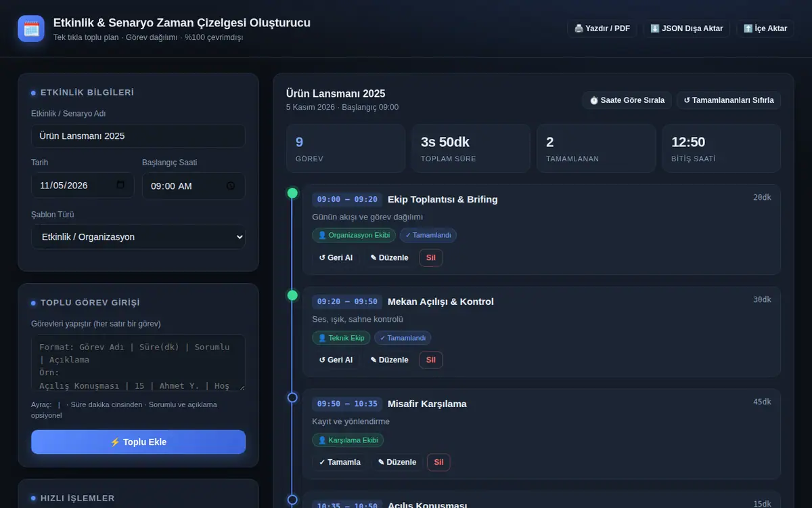The image size is (812, 508).
Task: Edit the Misafir Karşılama task
Action: pos(397,463)
